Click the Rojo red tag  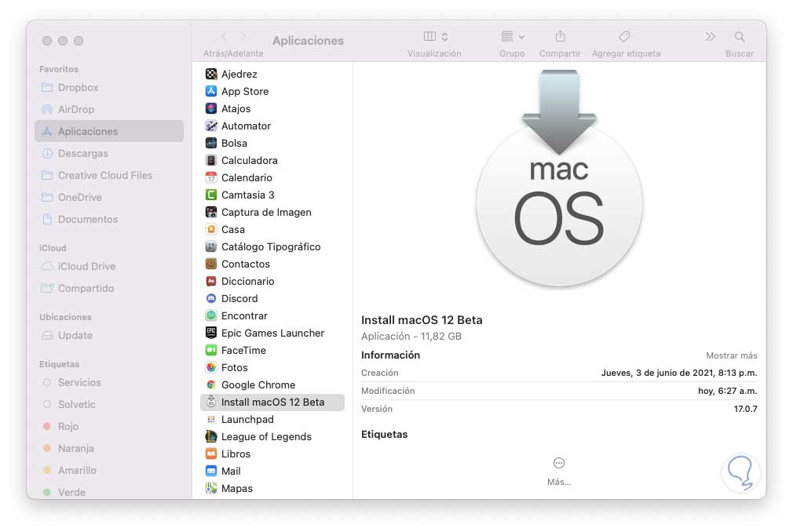click(x=108, y=426)
